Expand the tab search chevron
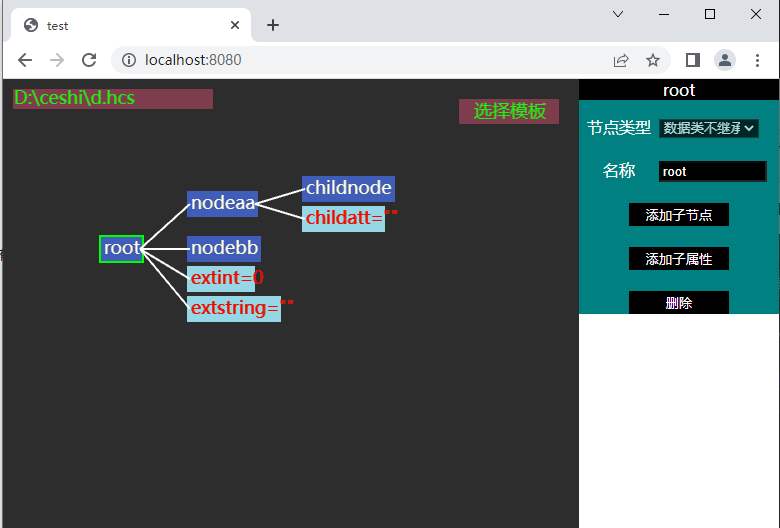780x528 pixels. tap(618, 14)
